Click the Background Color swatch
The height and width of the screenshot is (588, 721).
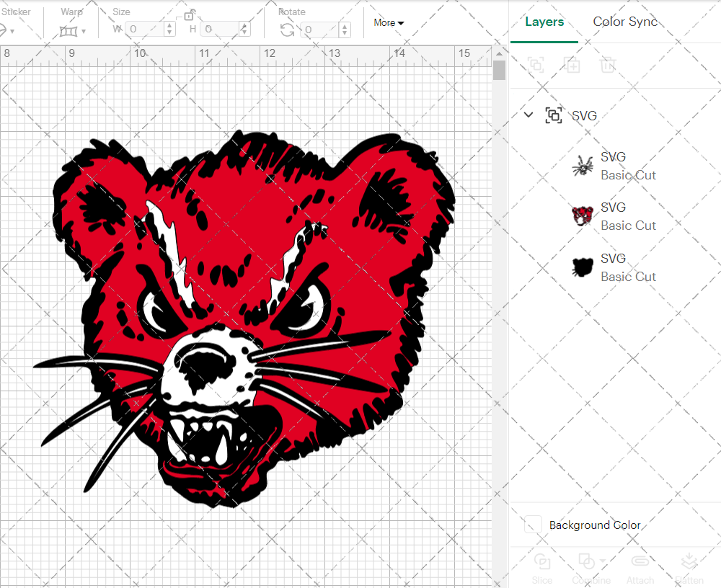pyautogui.click(x=532, y=525)
